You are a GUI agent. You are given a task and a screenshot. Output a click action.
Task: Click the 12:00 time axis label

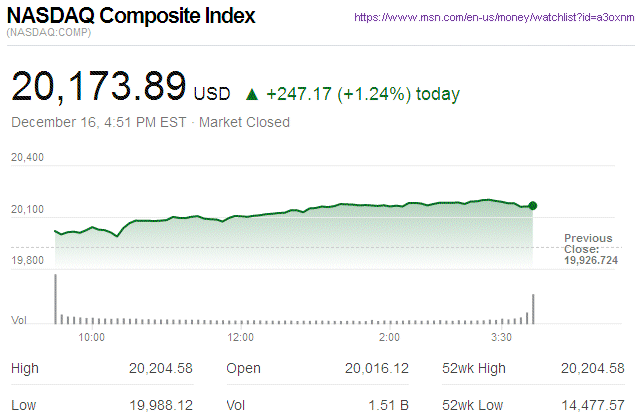[x=241, y=337]
